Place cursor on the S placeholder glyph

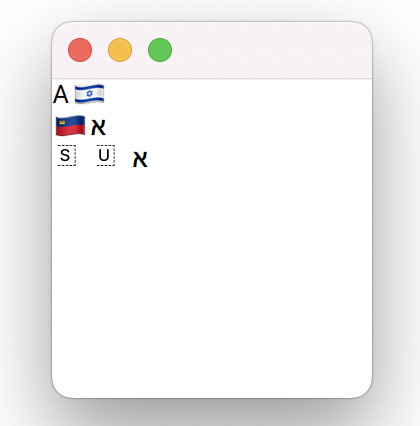(x=67, y=155)
